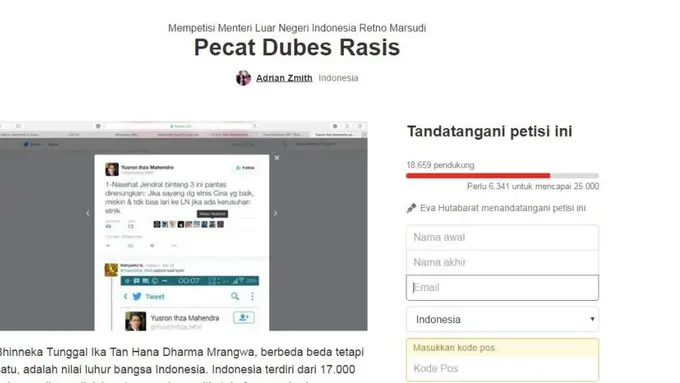Image resolution: width=680 pixels, height=383 pixels.
Task: Click Yusron Ihza Mahendra's tweet profile photo
Action: pyautogui.click(x=111, y=169)
